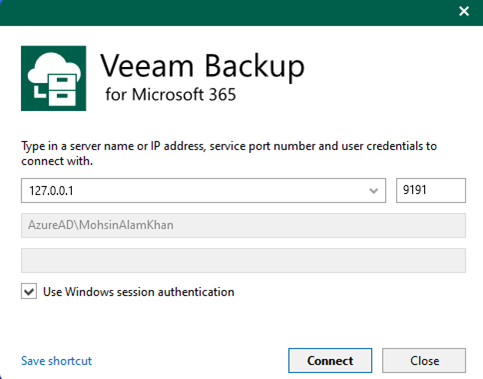The image size is (483, 379).
Task: Click the Connect button
Action: pos(330,361)
